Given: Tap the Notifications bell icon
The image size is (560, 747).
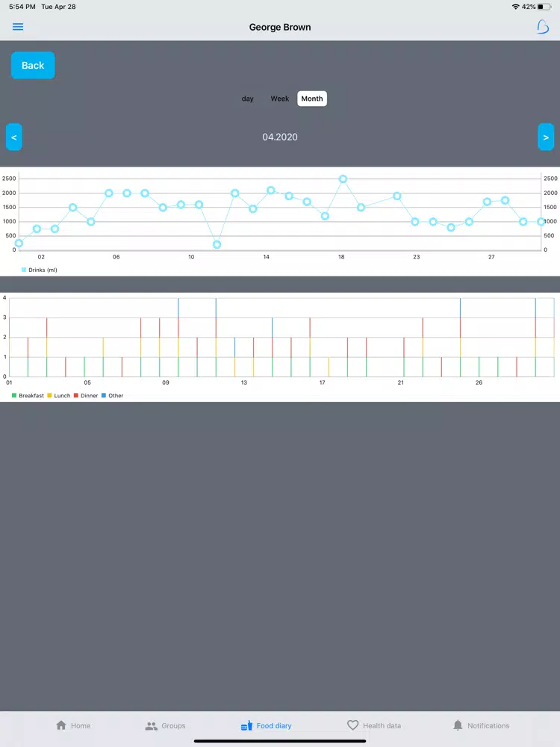Looking at the screenshot, I should tap(458, 725).
